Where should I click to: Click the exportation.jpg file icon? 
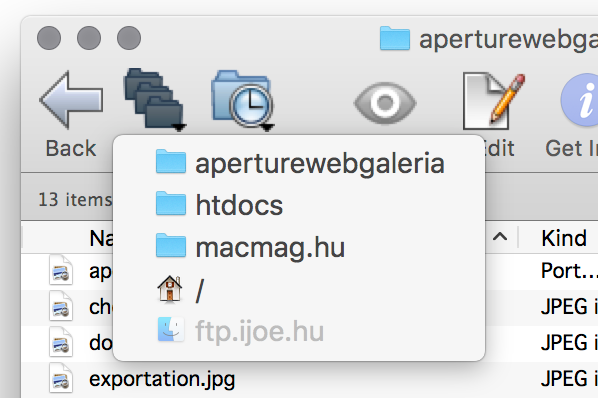tap(61, 378)
